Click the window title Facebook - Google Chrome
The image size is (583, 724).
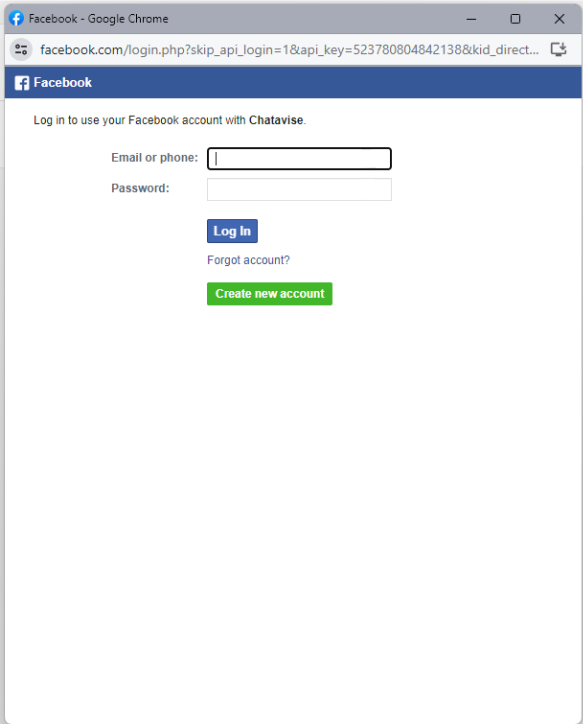click(x=98, y=19)
